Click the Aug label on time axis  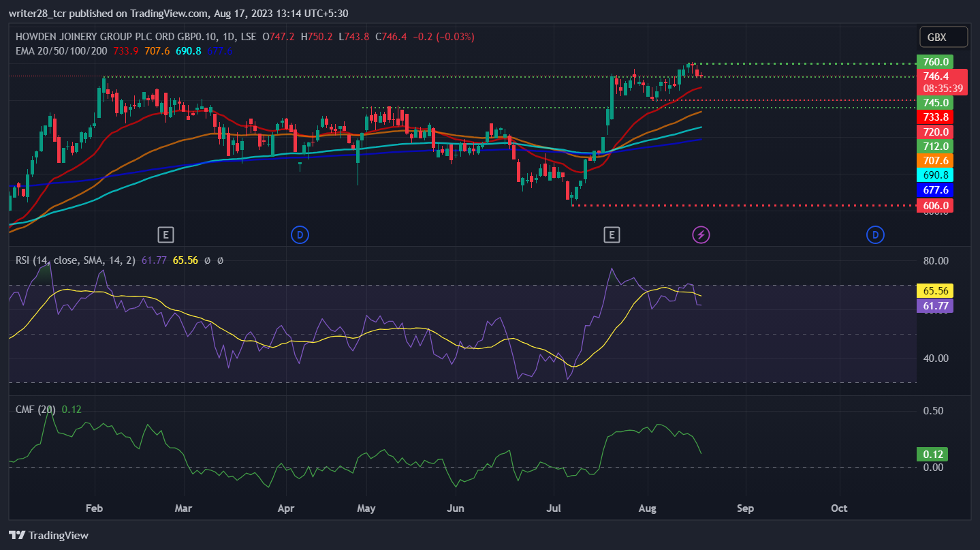click(648, 508)
